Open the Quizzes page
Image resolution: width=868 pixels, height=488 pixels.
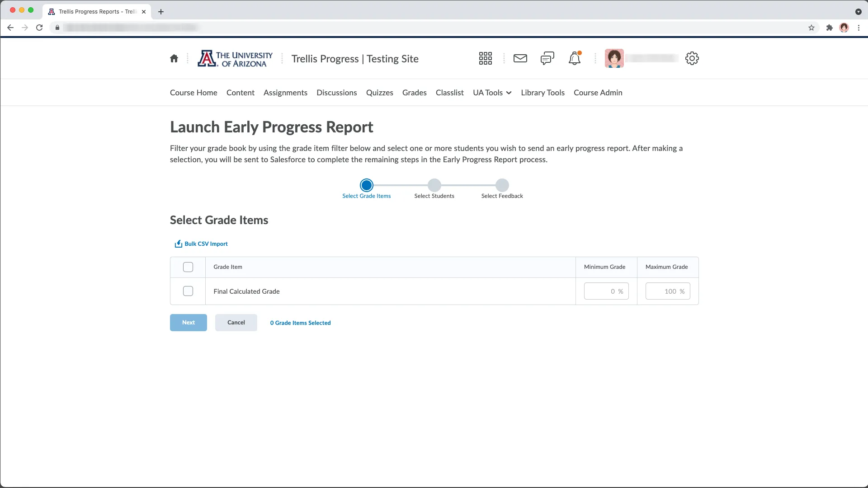380,93
